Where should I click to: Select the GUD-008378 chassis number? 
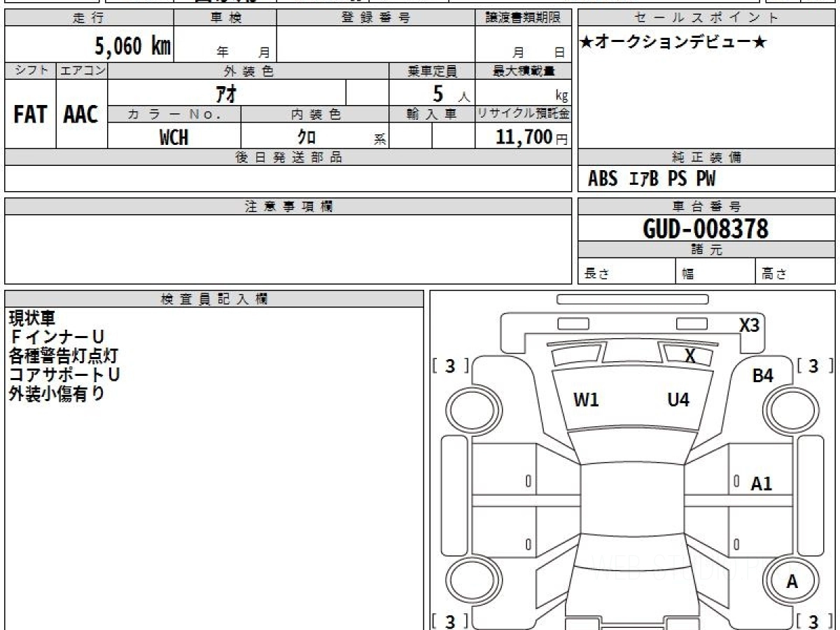pos(706,229)
